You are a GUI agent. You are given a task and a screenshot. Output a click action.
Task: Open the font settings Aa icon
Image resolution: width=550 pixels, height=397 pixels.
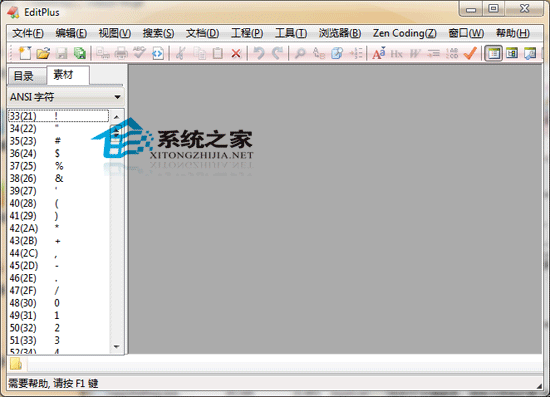pyautogui.click(x=379, y=53)
